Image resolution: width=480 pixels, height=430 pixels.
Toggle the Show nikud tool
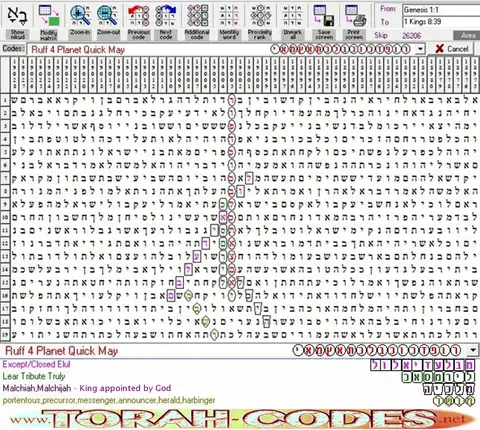pyautogui.click(x=17, y=21)
